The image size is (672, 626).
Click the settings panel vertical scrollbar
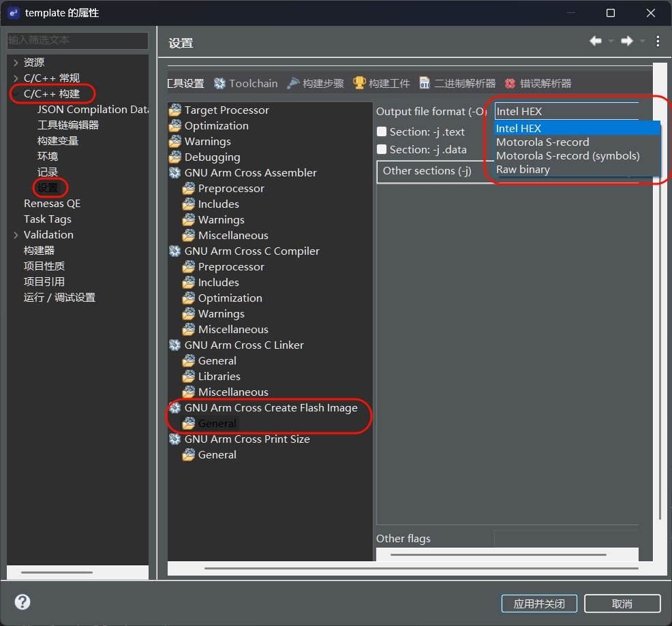[x=660, y=292]
